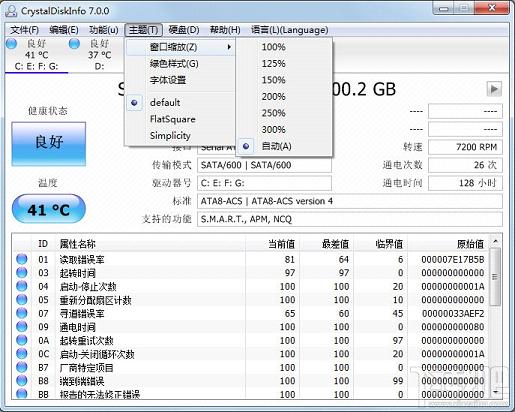
Task: Click status icon of attribute 01 读取错误率
Action: click(x=22, y=259)
